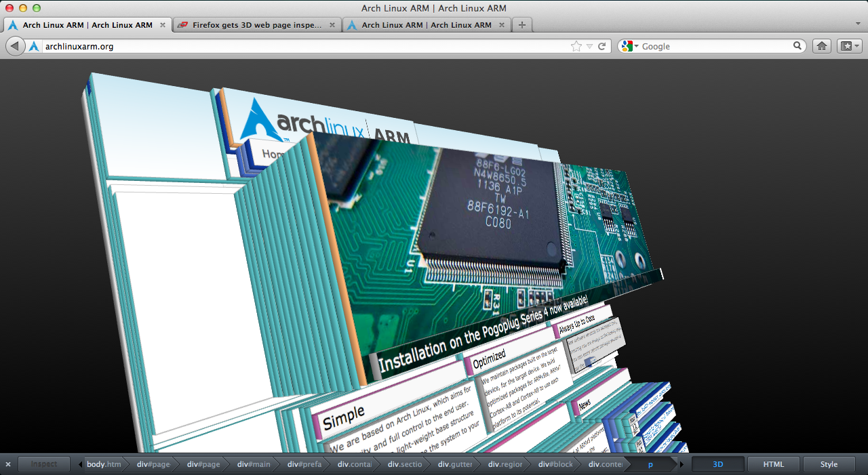Click the magnifier icon in search box
Image resolution: width=868 pixels, height=475 pixels.
pos(797,46)
